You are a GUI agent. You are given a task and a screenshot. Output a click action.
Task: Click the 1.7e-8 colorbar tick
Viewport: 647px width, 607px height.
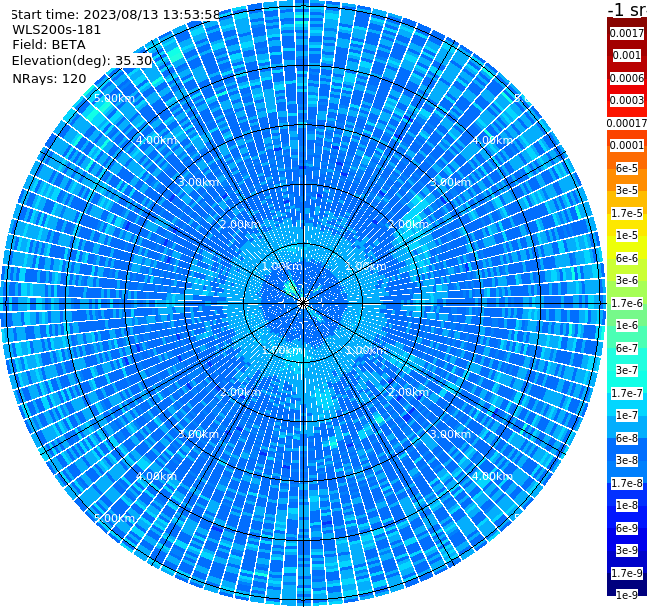click(x=627, y=483)
